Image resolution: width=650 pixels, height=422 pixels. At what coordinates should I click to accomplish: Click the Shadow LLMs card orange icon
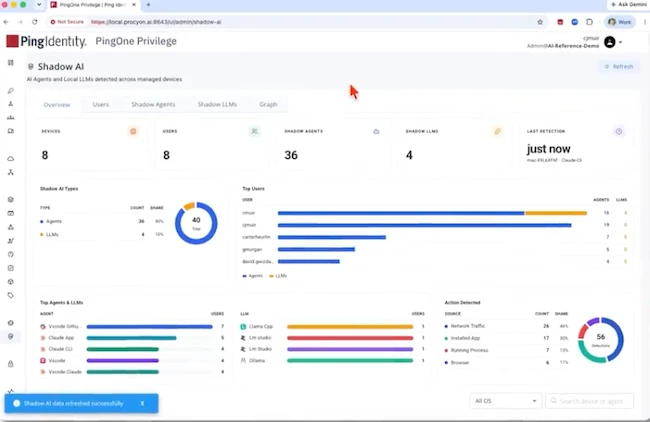497,131
